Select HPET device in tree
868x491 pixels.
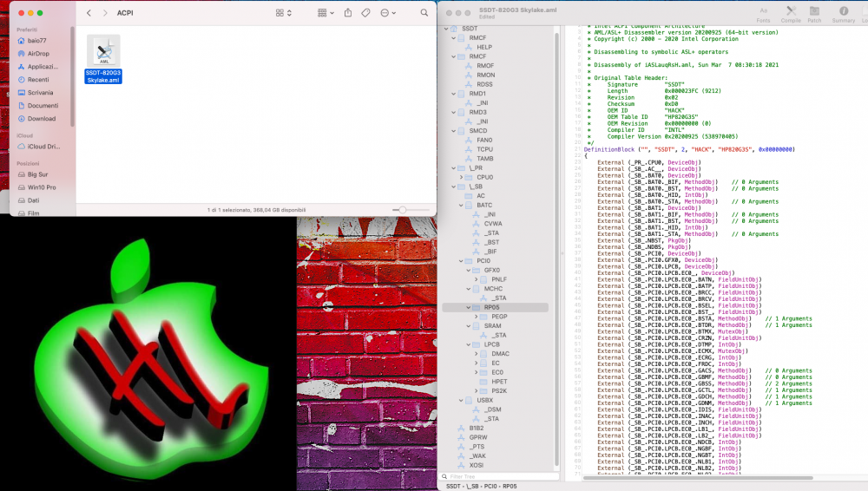point(499,382)
